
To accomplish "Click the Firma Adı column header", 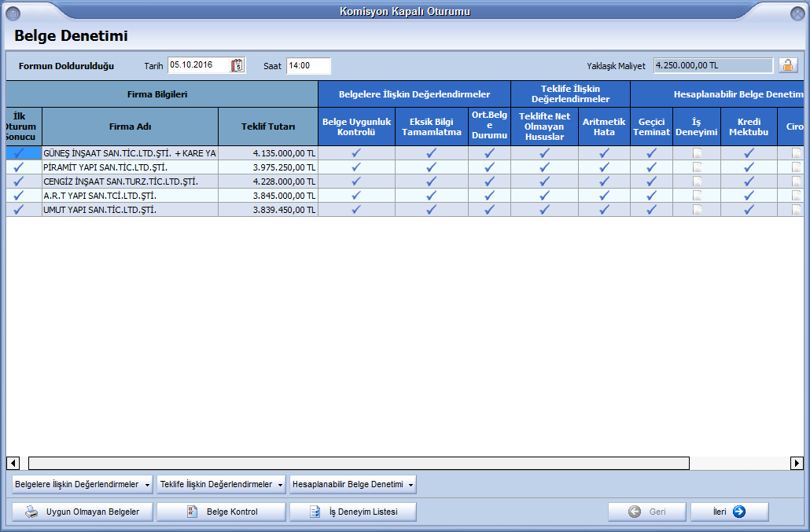I will (x=130, y=126).
